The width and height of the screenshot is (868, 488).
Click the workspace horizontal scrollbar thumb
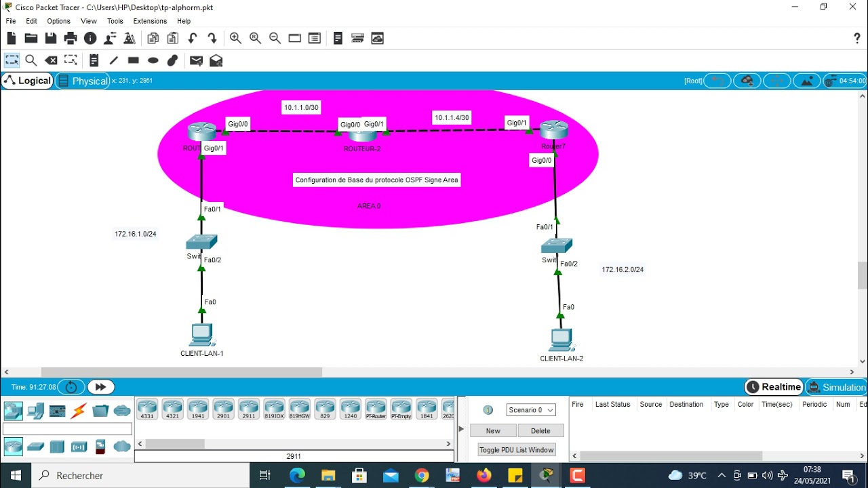tap(182, 372)
